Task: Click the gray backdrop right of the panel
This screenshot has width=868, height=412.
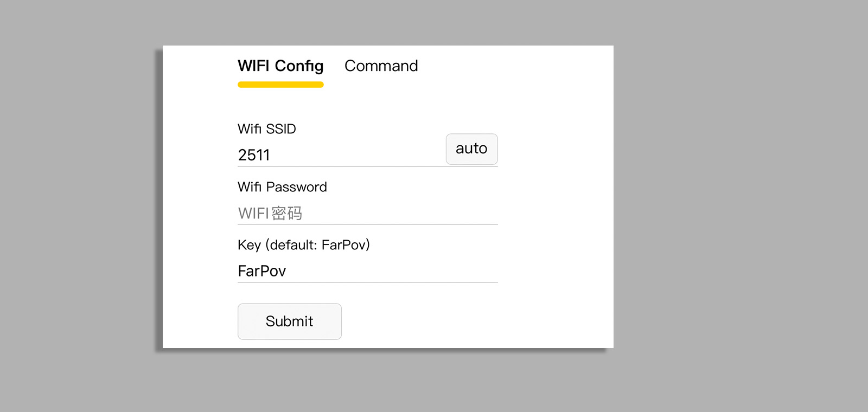Action: pos(738,206)
